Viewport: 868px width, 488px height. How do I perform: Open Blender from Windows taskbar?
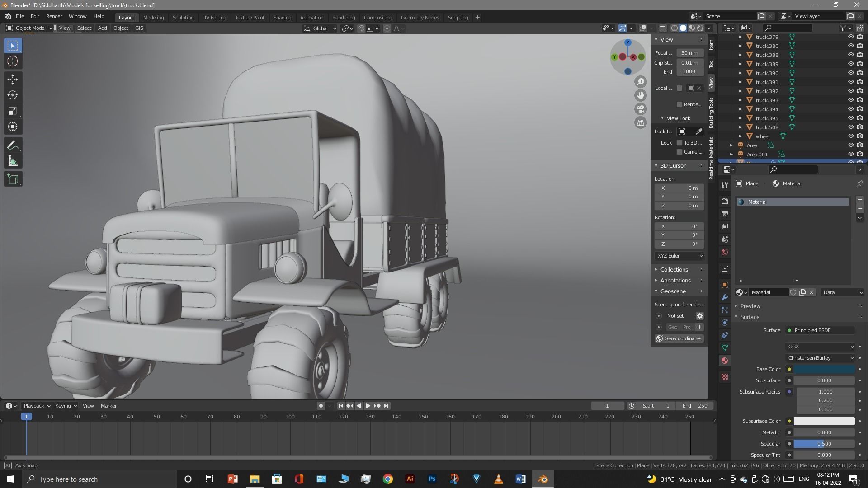(x=542, y=479)
